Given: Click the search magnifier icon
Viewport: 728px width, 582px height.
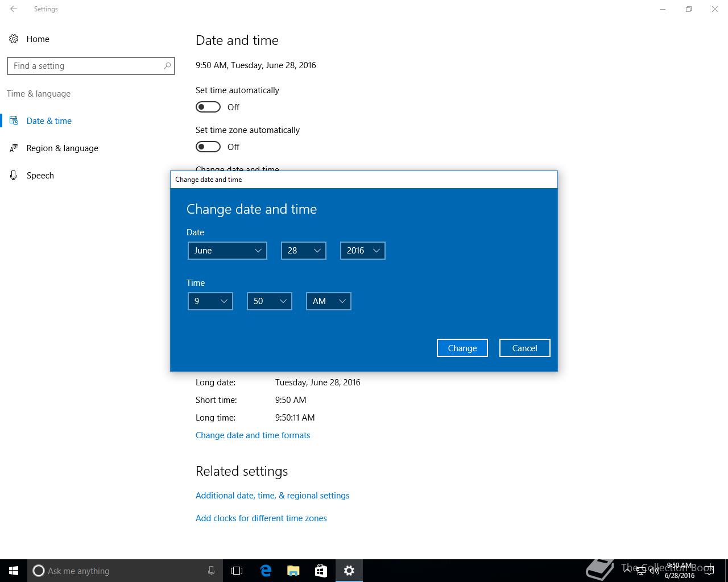Looking at the screenshot, I should coord(167,66).
